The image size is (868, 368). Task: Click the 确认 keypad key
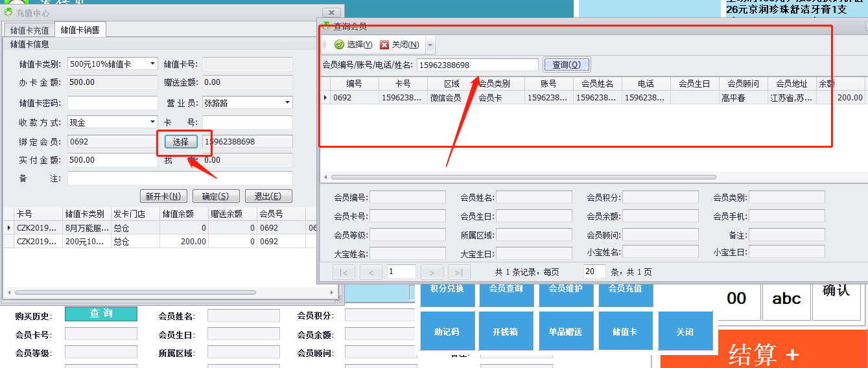pos(836,301)
